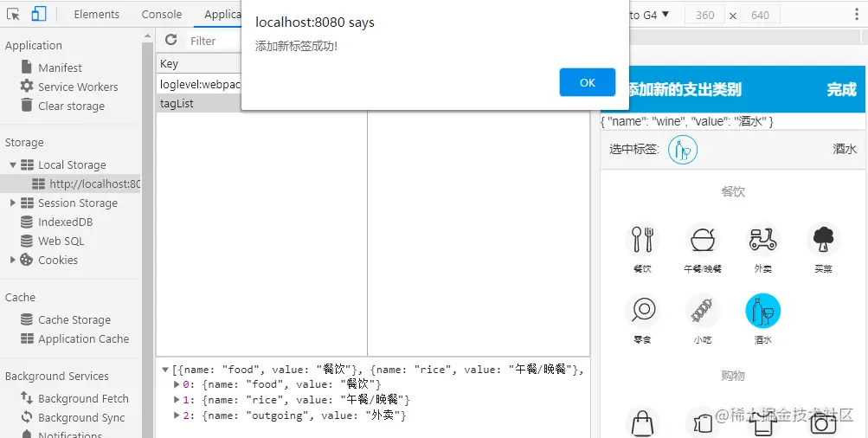Open Web SQL in the sidebar
The height and width of the screenshot is (438, 868).
pyautogui.click(x=61, y=241)
